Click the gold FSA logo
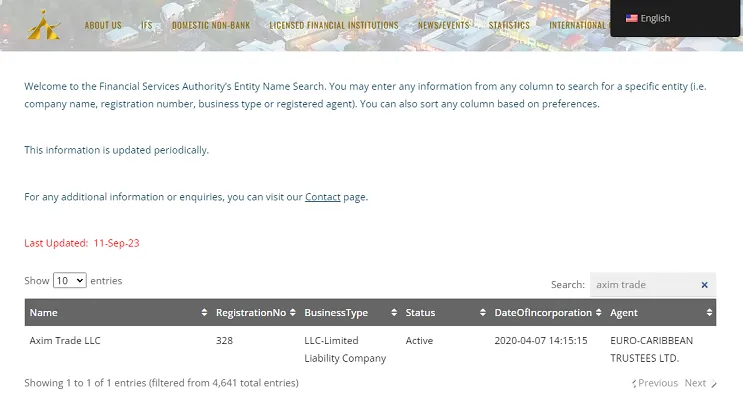743x415 pixels. click(44, 25)
